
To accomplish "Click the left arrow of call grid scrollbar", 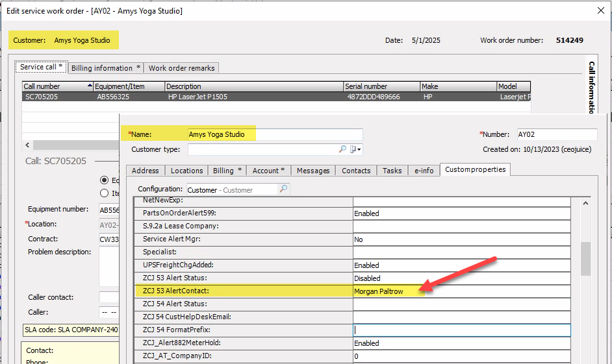I will 27,145.
